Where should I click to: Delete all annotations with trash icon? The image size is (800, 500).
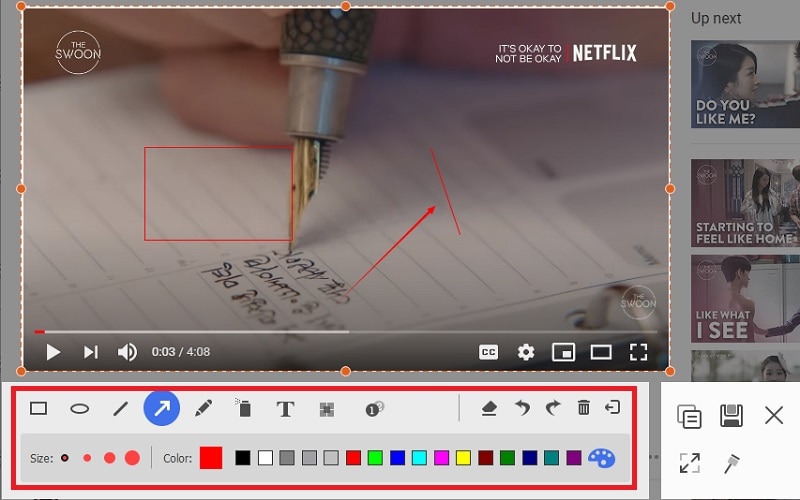584,408
